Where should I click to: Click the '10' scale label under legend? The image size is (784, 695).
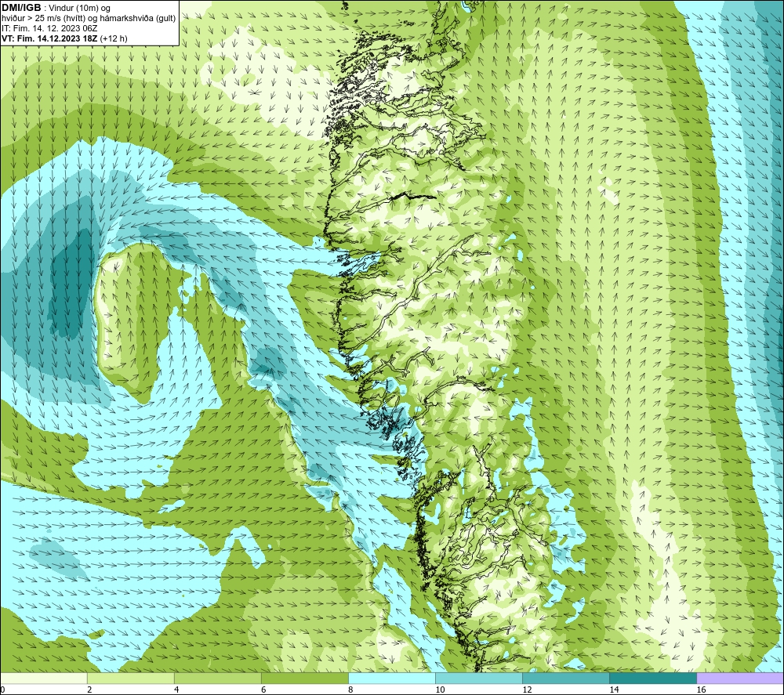click(440, 690)
